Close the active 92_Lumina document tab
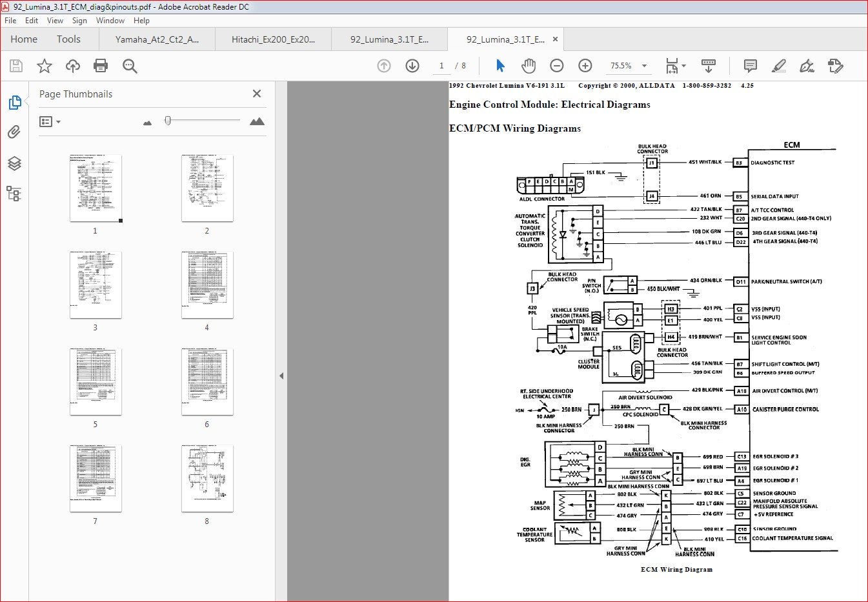868x602 pixels. point(555,39)
